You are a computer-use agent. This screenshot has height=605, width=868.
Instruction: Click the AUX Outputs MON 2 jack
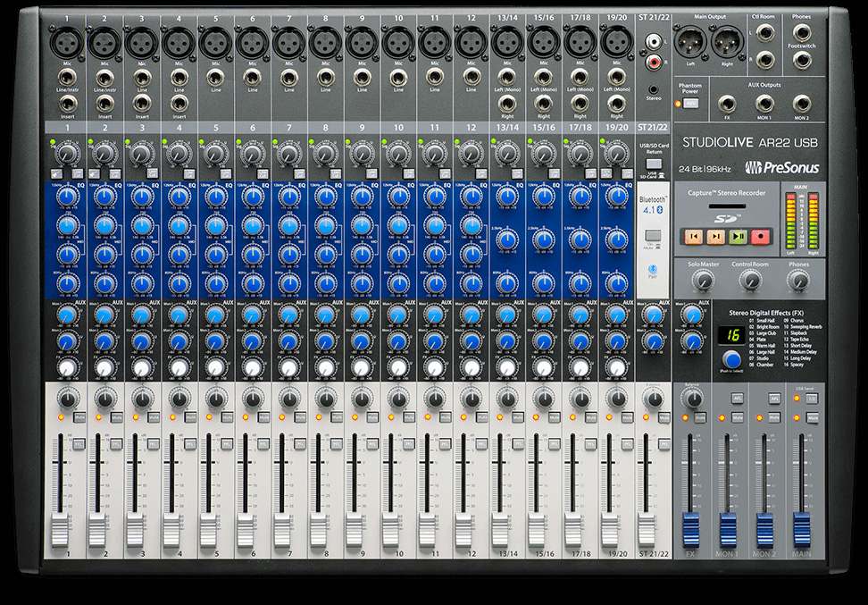[x=802, y=105]
